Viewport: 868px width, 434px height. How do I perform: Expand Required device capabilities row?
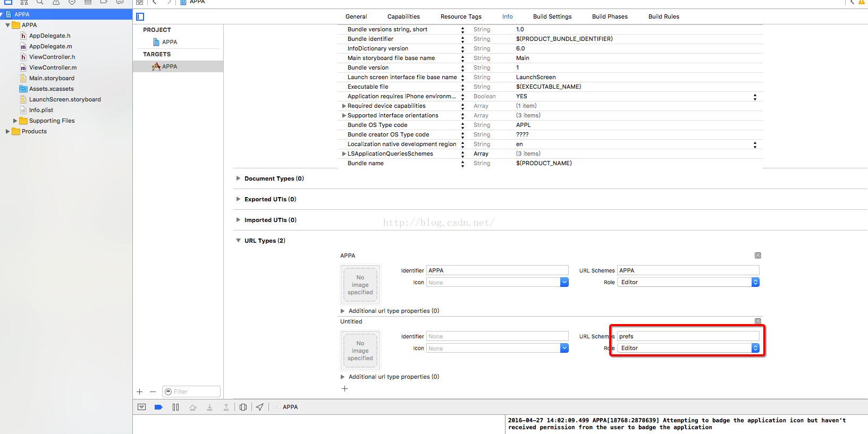click(x=344, y=106)
